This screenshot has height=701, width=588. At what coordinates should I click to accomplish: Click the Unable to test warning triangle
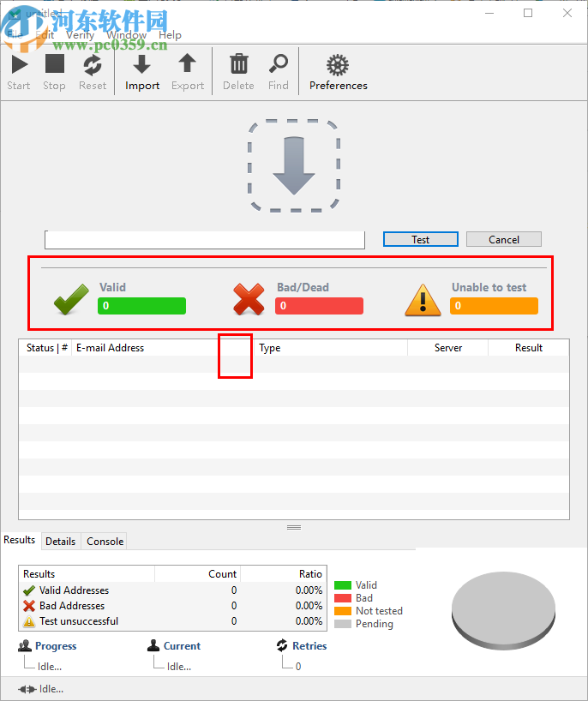click(423, 300)
